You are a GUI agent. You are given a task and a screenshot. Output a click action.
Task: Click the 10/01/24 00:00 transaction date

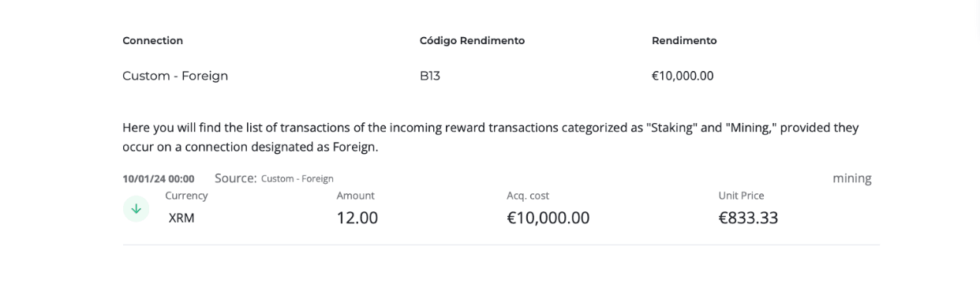point(159,179)
